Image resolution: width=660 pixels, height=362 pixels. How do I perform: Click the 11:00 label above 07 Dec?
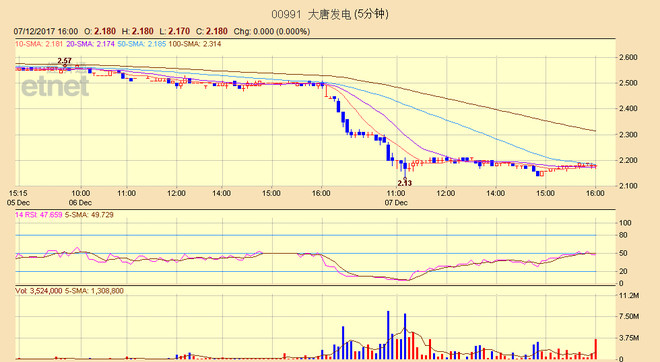pyautogui.click(x=396, y=193)
